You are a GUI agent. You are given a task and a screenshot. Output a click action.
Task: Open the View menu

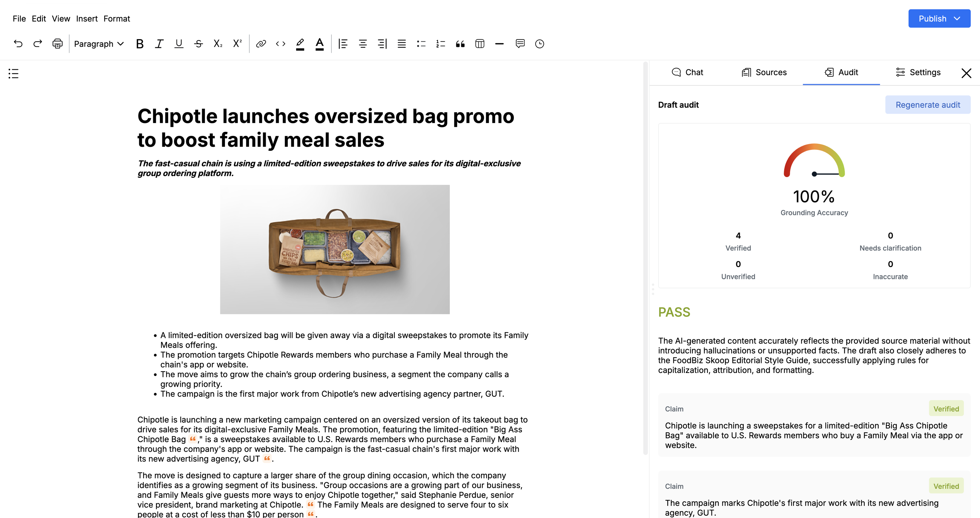coord(61,19)
